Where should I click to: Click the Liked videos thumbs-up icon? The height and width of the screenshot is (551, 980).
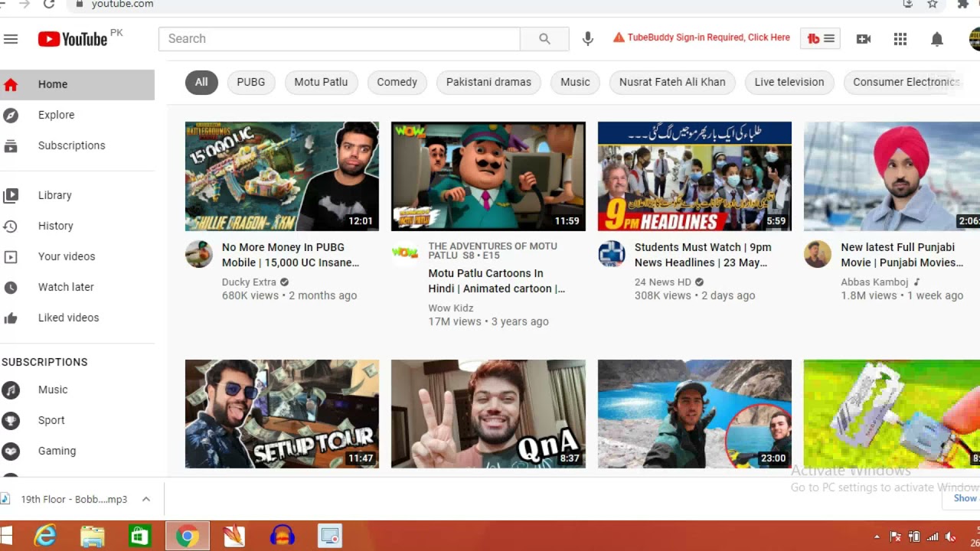tap(11, 318)
